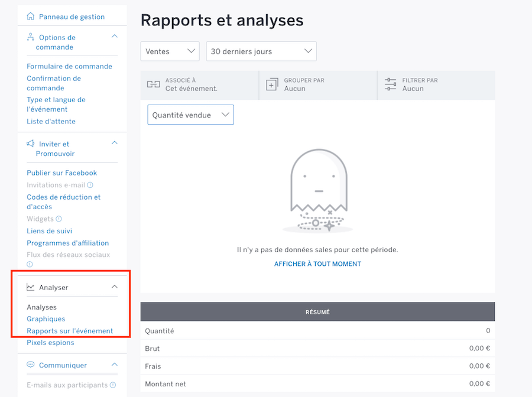Viewport: 532px width, 397px height.
Task: Open the Ventes report type dropdown
Action: 170,51
